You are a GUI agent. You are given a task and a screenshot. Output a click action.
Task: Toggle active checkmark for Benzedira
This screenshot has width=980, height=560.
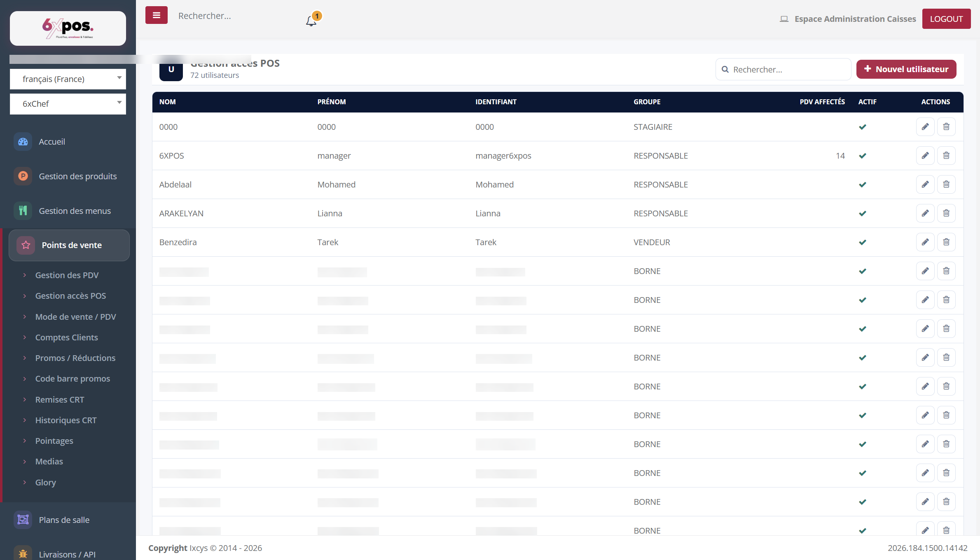(x=863, y=242)
